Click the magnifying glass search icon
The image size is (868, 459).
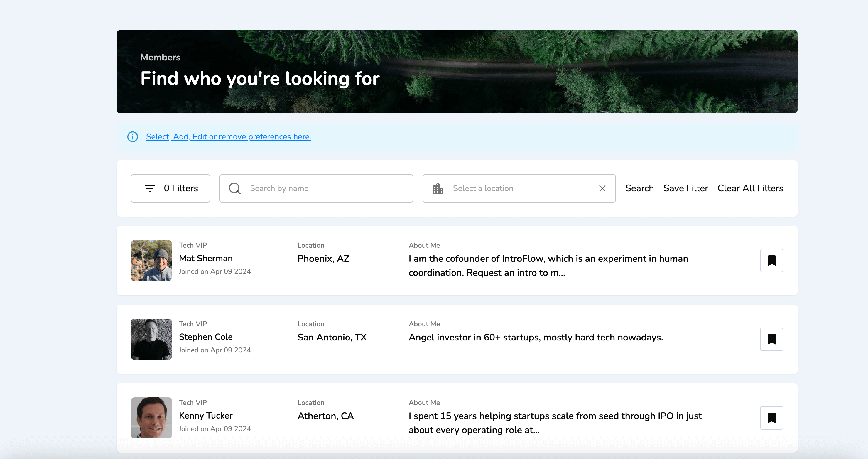pyautogui.click(x=234, y=188)
